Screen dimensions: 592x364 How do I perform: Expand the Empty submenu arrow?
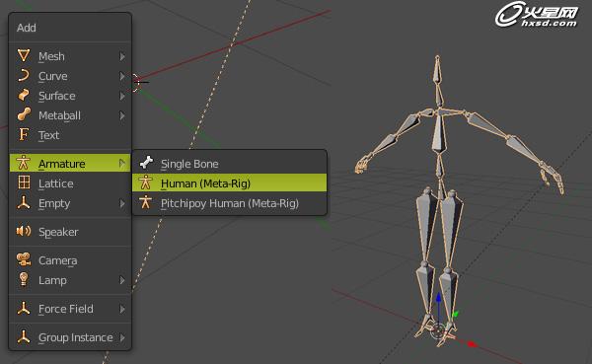coord(122,203)
